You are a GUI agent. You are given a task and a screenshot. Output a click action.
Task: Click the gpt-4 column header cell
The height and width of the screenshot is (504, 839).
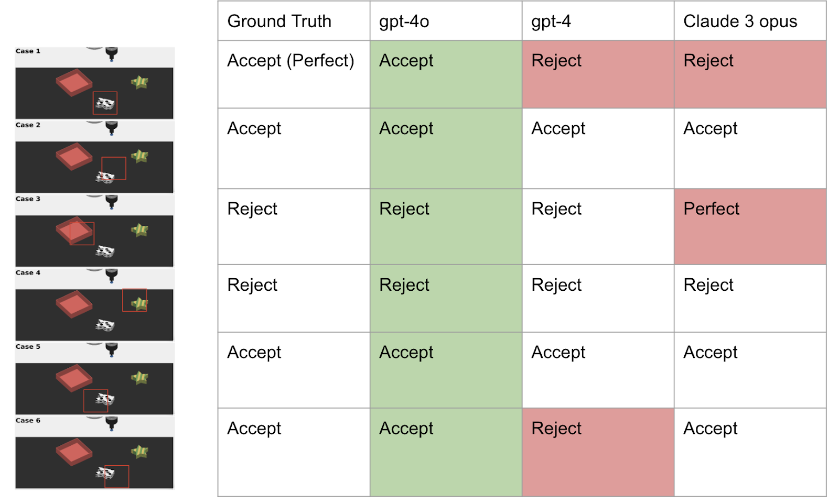pyautogui.click(x=598, y=21)
